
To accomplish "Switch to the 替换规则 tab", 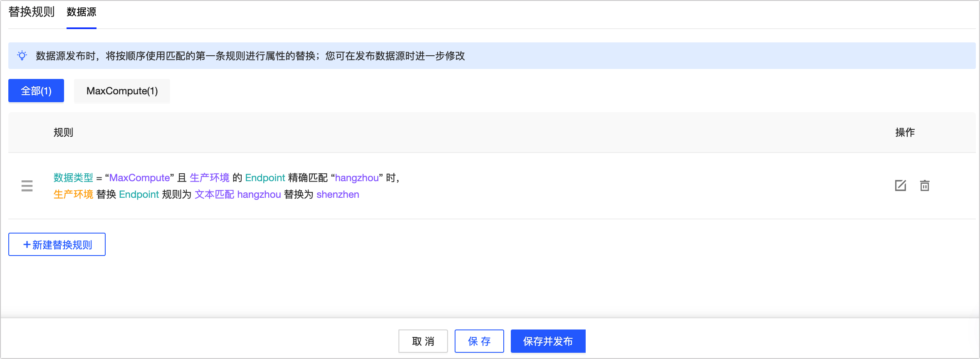I will [32, 12].
